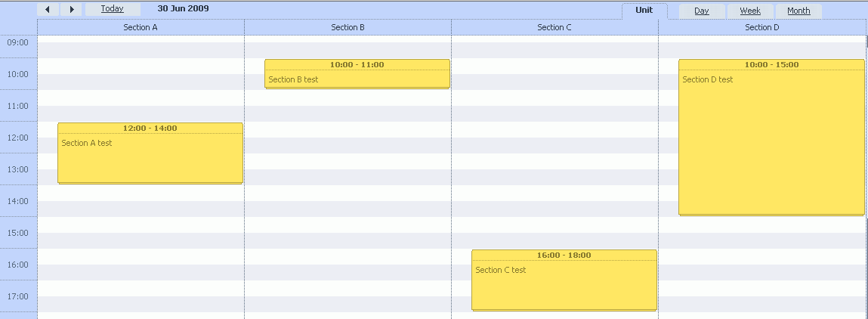Screen dimensions: 868x319
Task: Click the 15:00 time label
Action: pyautogui.click(x=18, y=233)
